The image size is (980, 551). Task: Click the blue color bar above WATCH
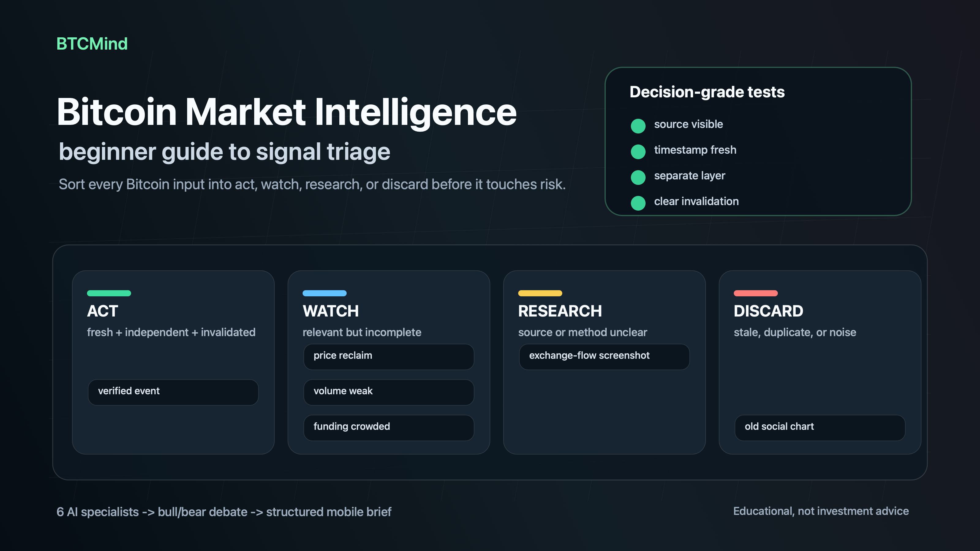pos(325,293)
